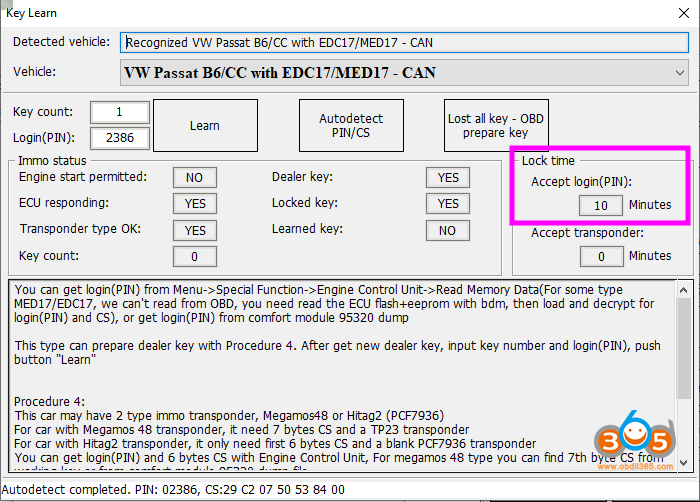Click line 'For car with Megamos 48 transponder'

click(242, 430)
